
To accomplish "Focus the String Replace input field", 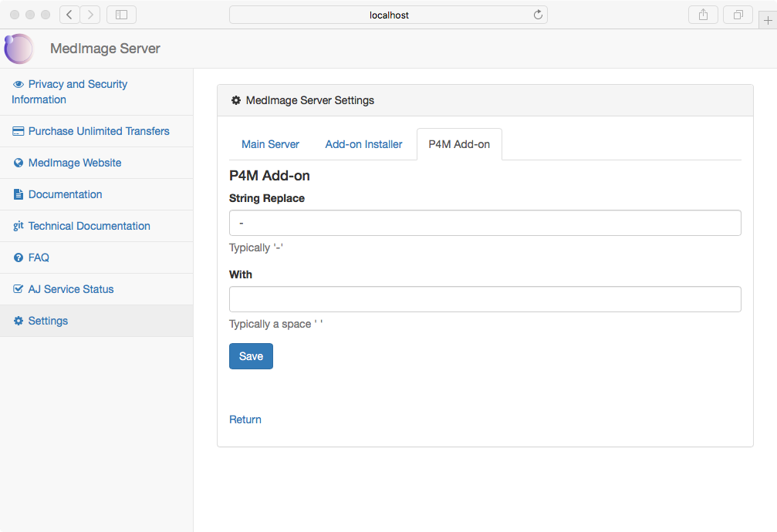I will [485, 223].
